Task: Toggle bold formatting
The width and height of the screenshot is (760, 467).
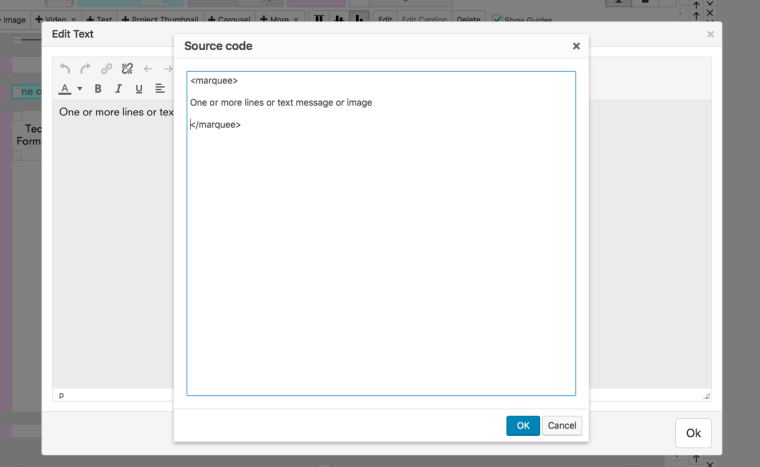Action: click(x=98, y=89)
